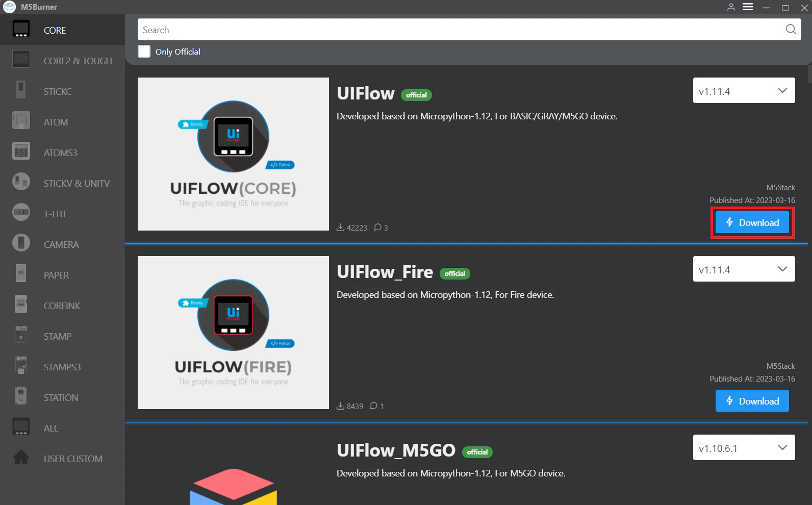Click UIFlow_Fire download count icon

(x=340, y=406)
